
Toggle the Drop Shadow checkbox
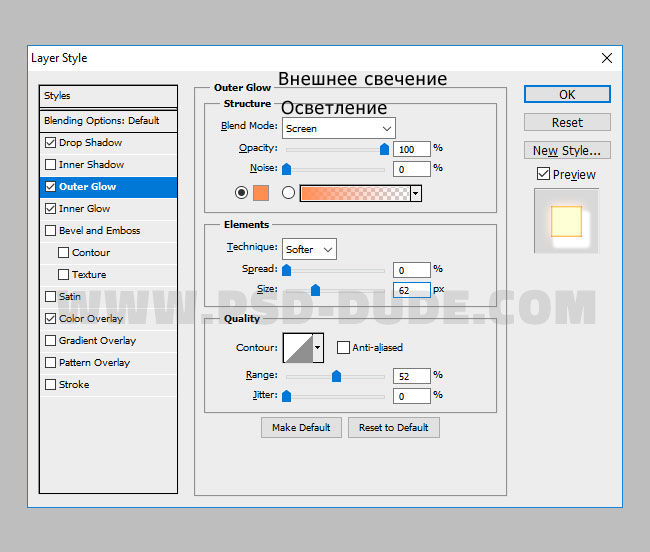[x=51, y=143]
